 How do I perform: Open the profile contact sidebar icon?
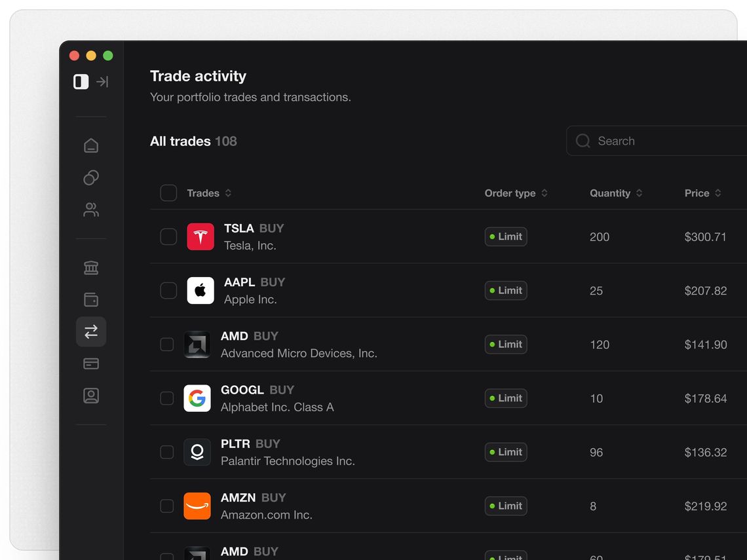point(91,396)
